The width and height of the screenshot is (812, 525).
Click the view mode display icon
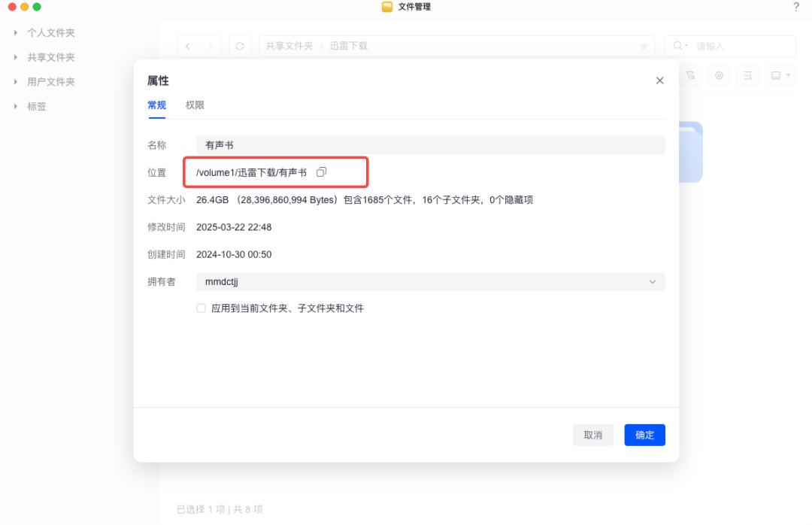tap(775, 75)
